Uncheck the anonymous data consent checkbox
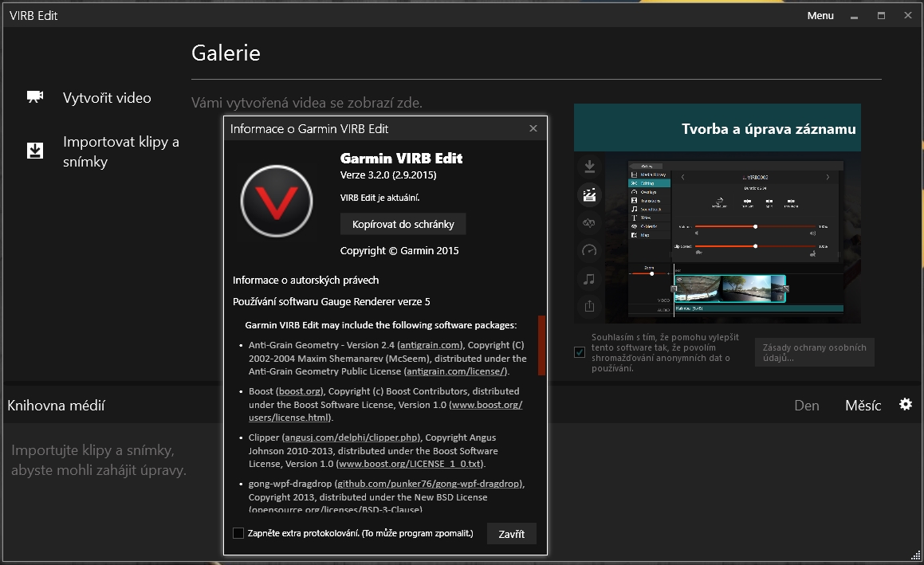This screenshot has height=565, width=924. point(580,352)
